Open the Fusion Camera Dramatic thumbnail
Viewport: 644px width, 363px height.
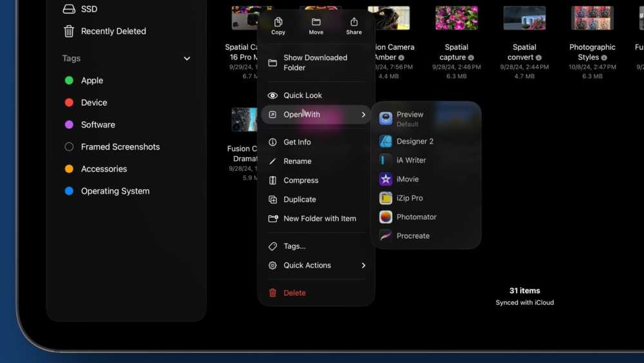click(245, 120)
